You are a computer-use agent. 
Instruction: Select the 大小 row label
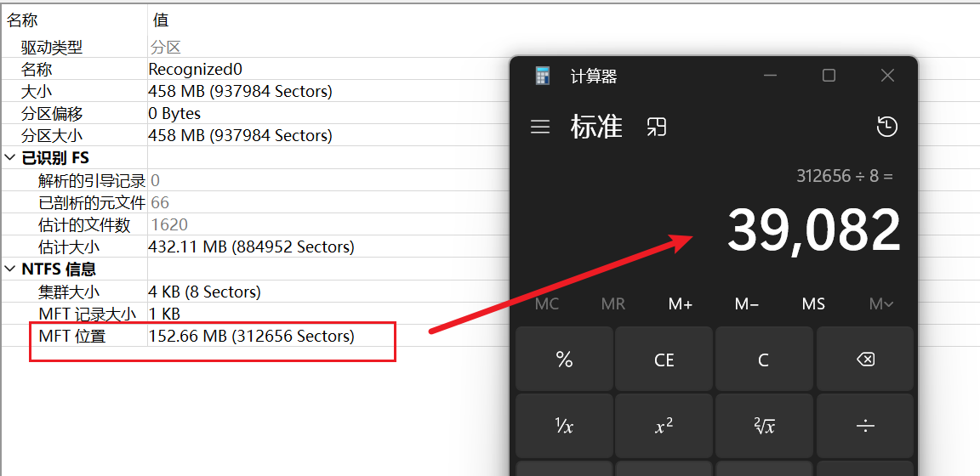click(37, 91)
